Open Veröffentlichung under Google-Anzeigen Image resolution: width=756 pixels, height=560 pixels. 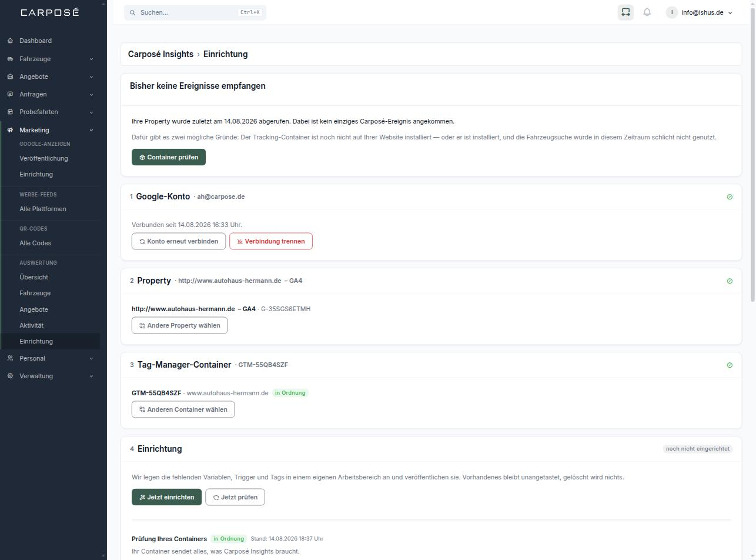(x=44, y=158)
